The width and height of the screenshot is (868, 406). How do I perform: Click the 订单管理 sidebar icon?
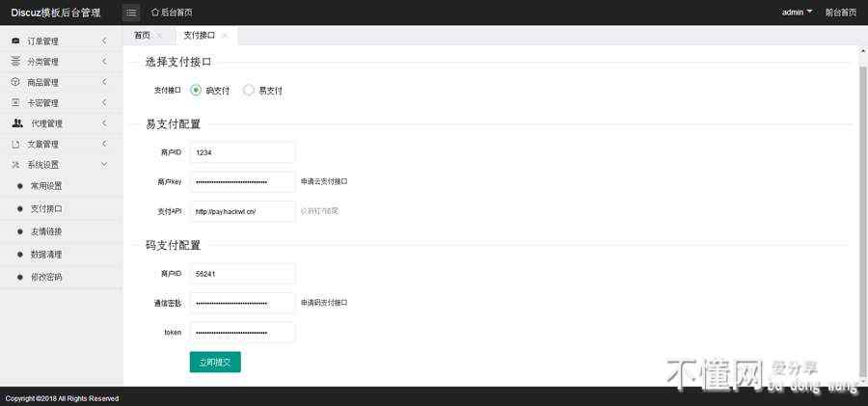pyautogui.click(x=15, y=41)
